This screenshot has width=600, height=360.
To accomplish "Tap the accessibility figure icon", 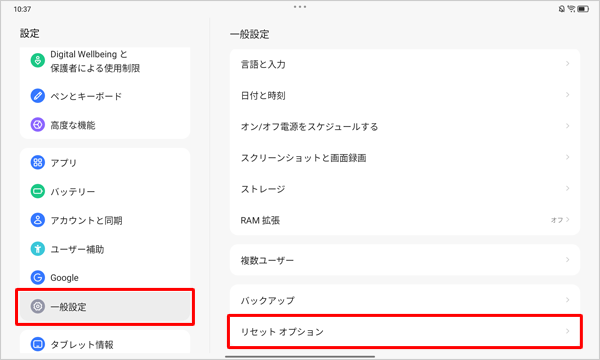I will click(38, 249).
